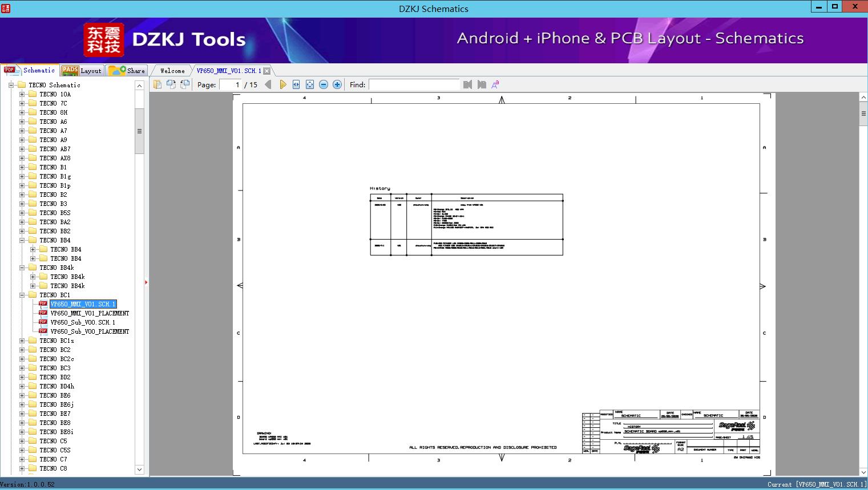Collapse the TECNO BB4 folder
The image size is (868, 490).
click(x=22, y=240)
